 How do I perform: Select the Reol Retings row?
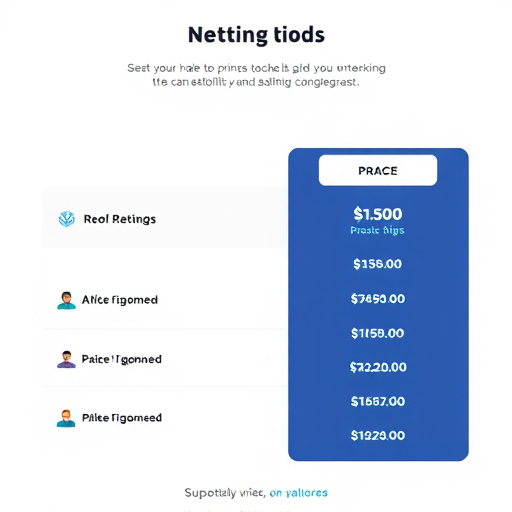[x=165, y=218]
